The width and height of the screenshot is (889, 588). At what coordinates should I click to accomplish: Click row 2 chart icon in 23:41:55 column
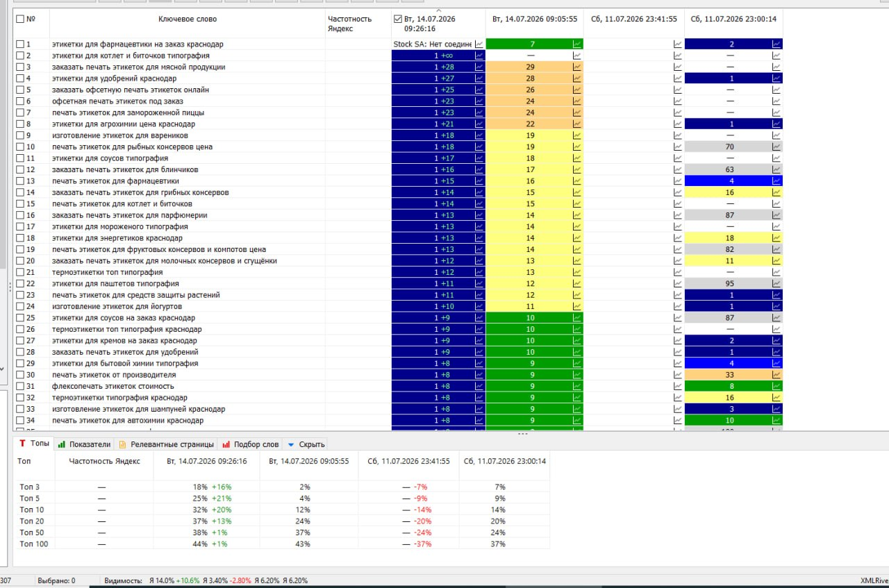tap(678, 56)
